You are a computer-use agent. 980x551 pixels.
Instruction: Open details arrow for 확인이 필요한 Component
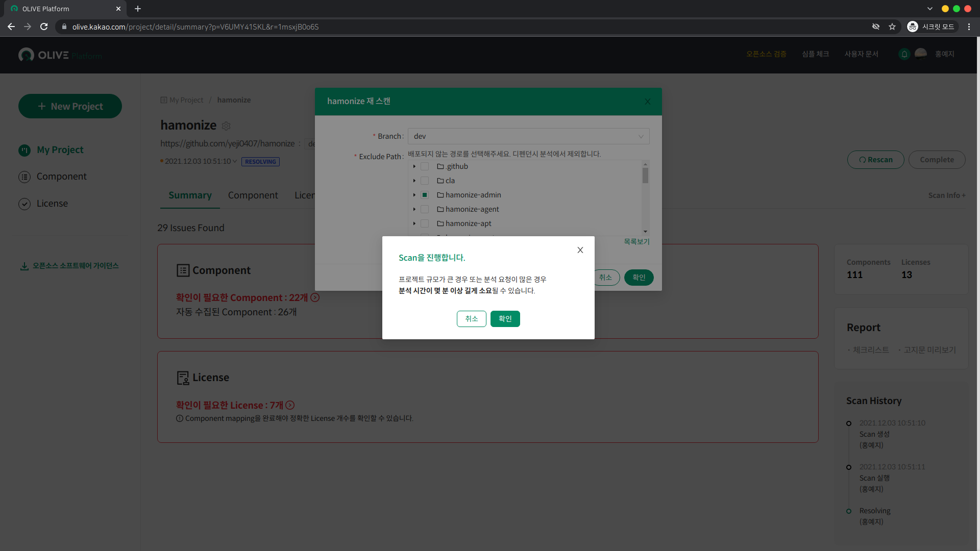coord(315,297)
